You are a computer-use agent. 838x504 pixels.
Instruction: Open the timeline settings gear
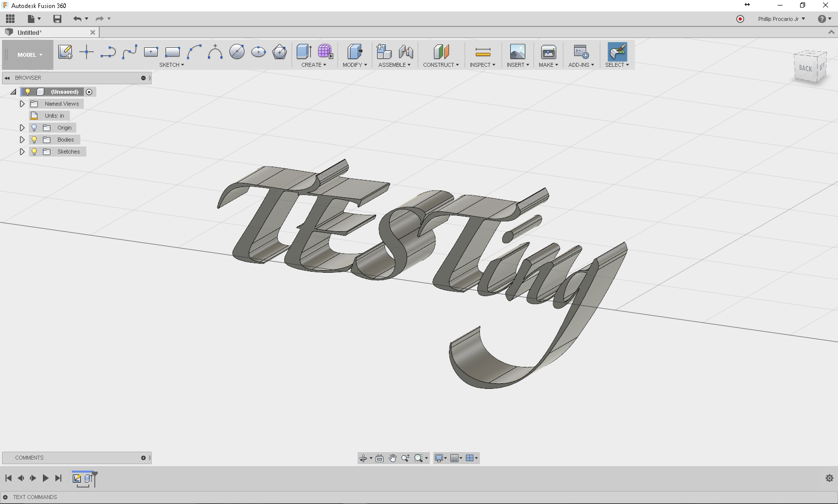pyautogui.click(x=829, y=478)
